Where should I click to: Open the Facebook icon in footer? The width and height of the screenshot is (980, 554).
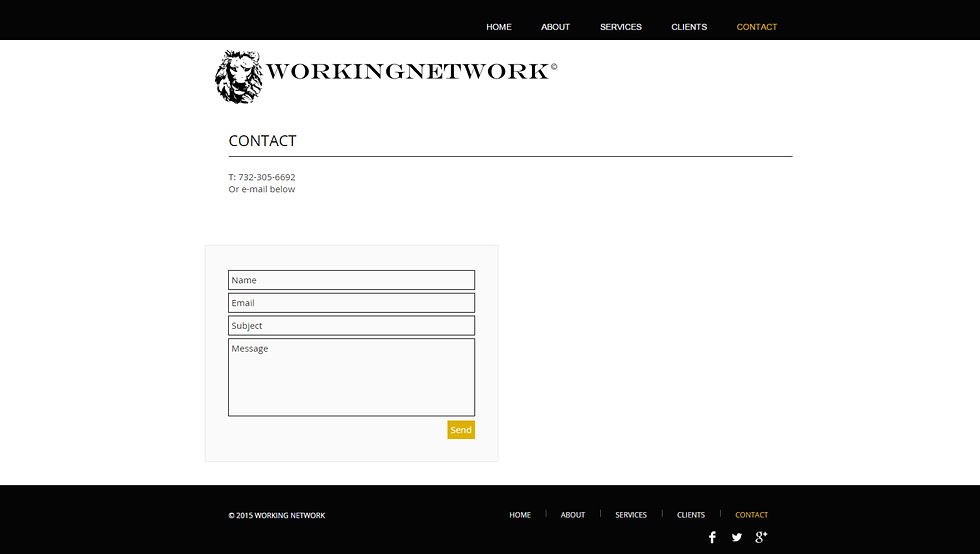click(712, 537)
